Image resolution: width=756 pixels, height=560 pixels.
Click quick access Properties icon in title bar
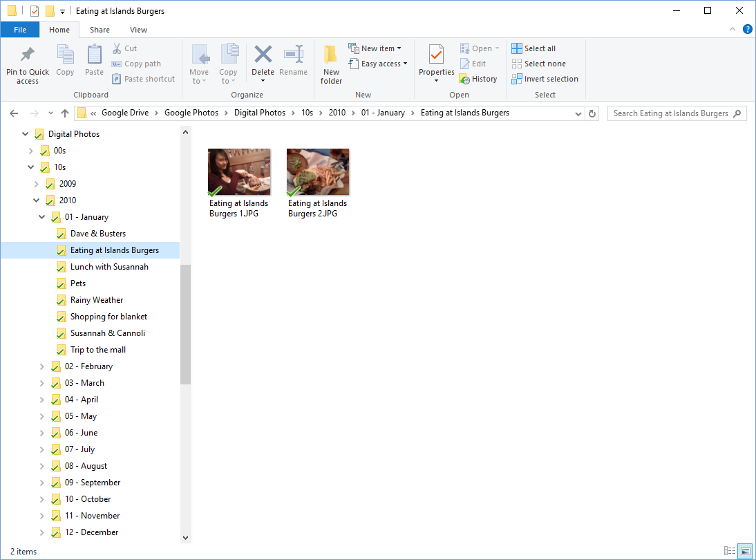(35, 10)
